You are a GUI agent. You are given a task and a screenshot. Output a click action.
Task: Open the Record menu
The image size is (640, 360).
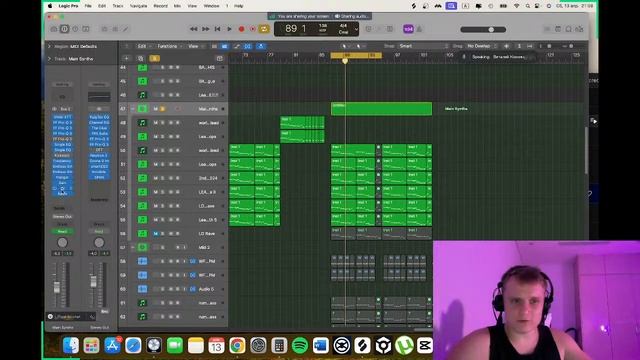click(x=160, y=6)
